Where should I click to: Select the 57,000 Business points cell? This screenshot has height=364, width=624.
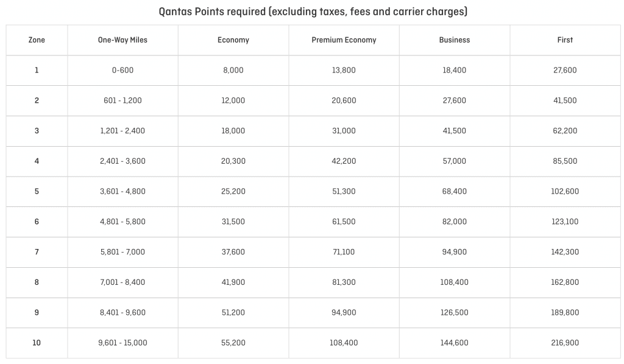(x=455, y=161)
